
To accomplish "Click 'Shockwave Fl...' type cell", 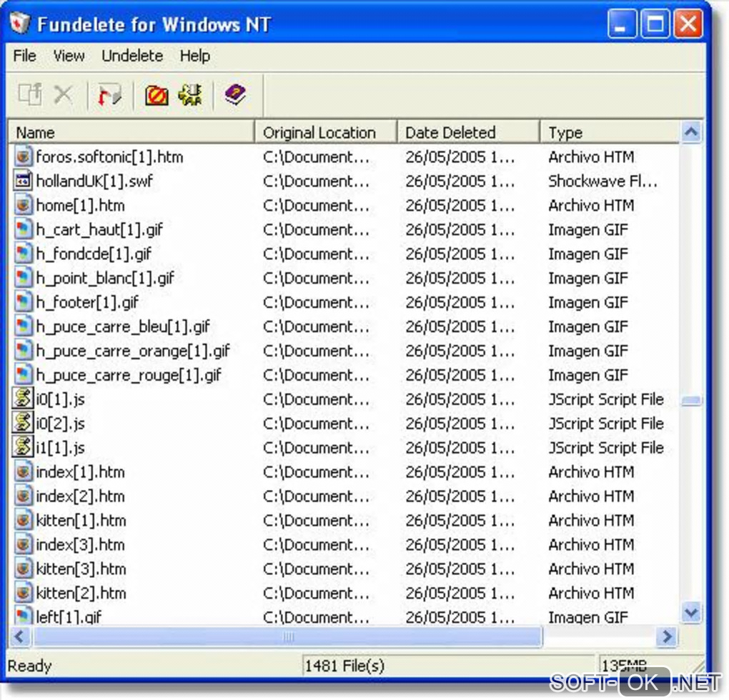I will pyautogui.click(x=603, y=181).
